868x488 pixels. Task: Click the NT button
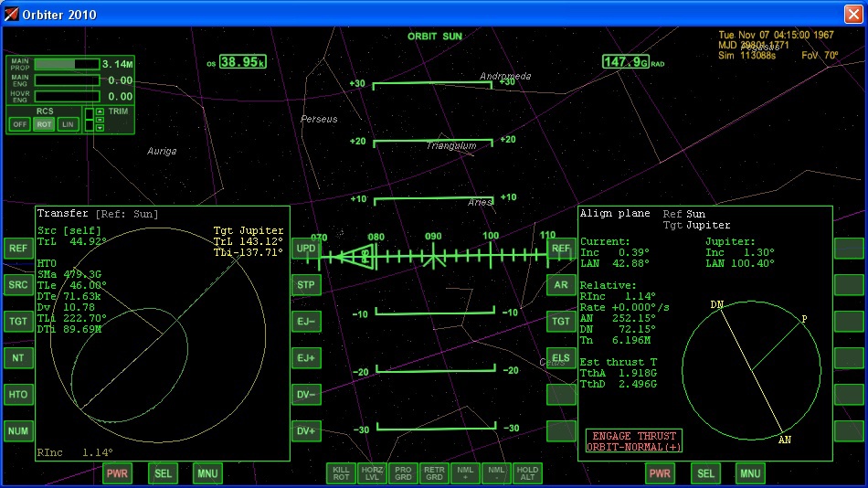pos(17,358)
